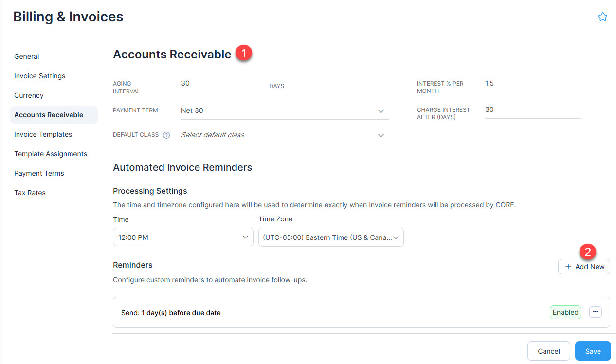This screenshot has width=616, height=364.
Task: Open the reminder's ellipsis options menu
Action: coord(595,312)
